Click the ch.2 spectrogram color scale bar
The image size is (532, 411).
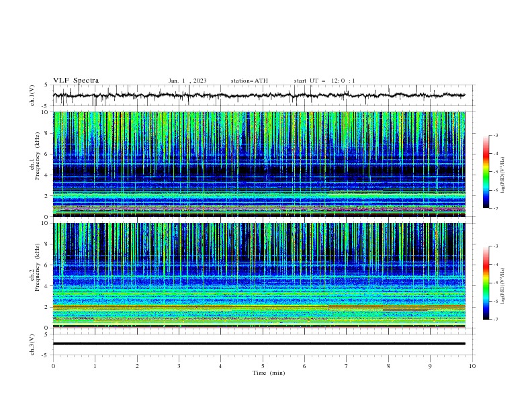486,283
